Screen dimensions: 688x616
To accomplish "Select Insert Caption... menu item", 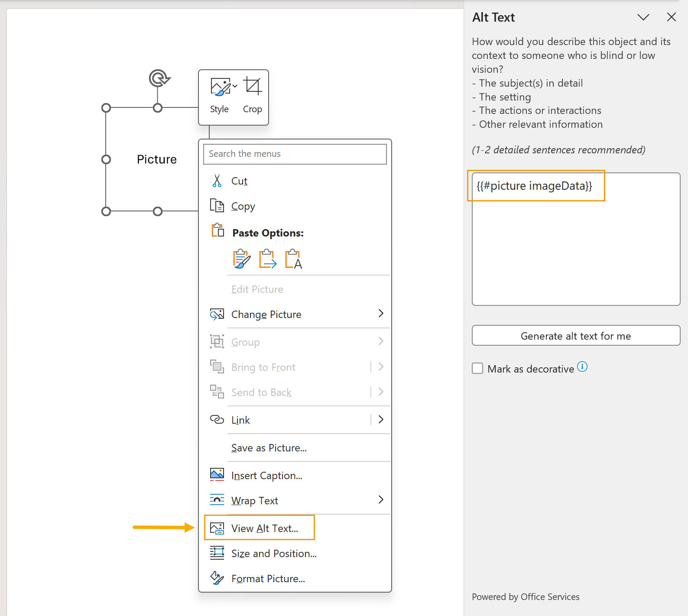I will (295, 476).
